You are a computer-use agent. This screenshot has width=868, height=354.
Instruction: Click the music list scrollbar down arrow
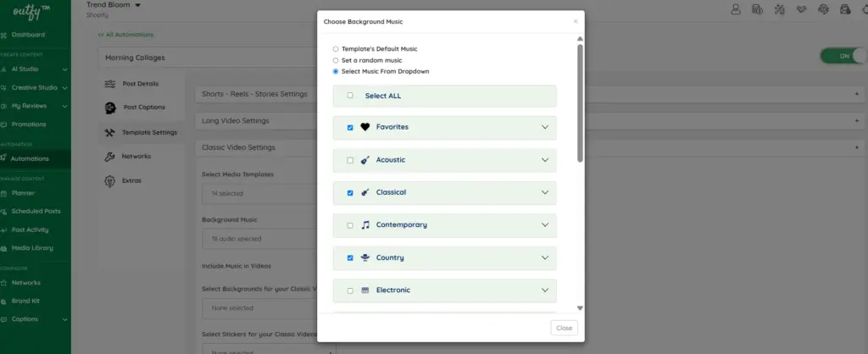580,308
